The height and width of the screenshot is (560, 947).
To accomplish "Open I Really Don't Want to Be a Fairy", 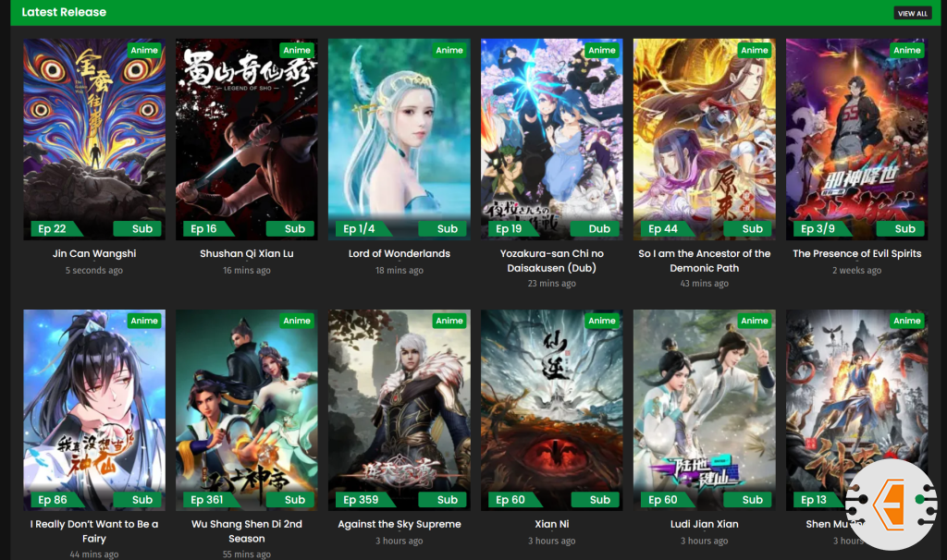I will click(x=94, y=531).
